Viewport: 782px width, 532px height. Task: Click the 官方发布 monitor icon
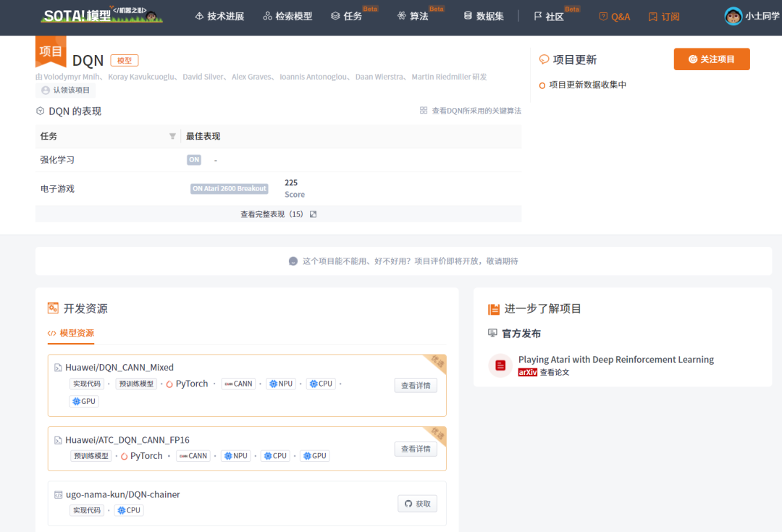tap(493, 332)
